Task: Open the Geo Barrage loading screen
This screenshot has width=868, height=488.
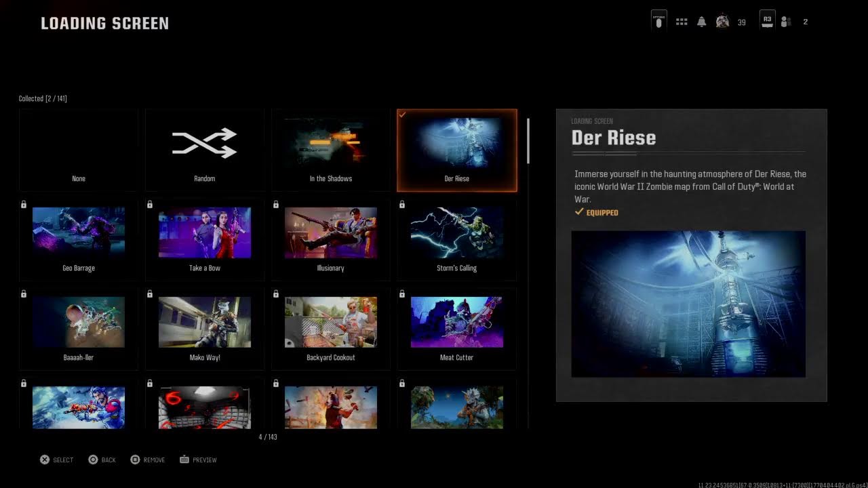Action: pos(79,240)
